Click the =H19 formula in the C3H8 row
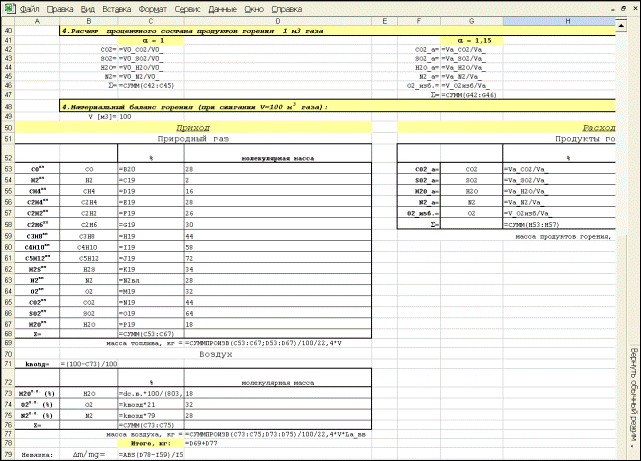The width and height of the screenshot is (641, 461). [x=151, y=236]
